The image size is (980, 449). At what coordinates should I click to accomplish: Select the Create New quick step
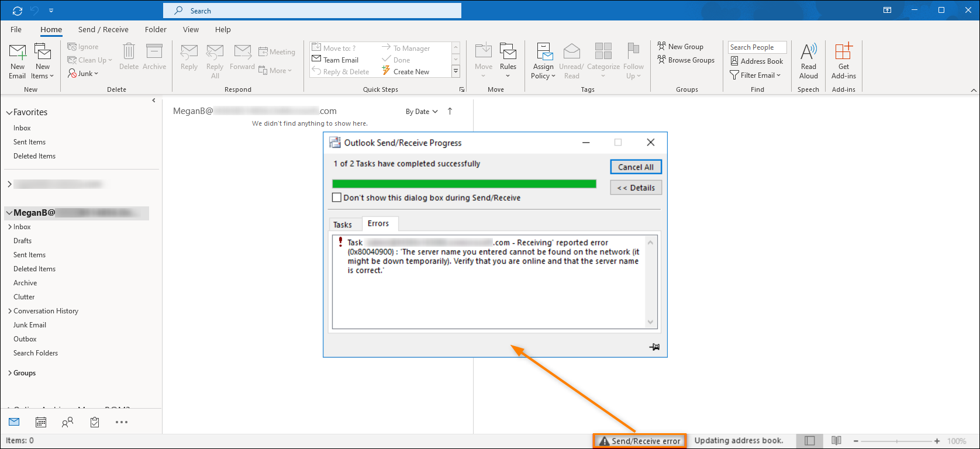click(x=406, y=71)
